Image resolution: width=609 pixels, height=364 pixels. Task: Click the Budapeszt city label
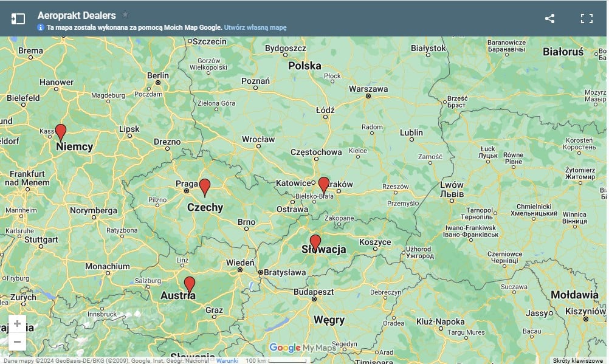[x=314, y=292]
